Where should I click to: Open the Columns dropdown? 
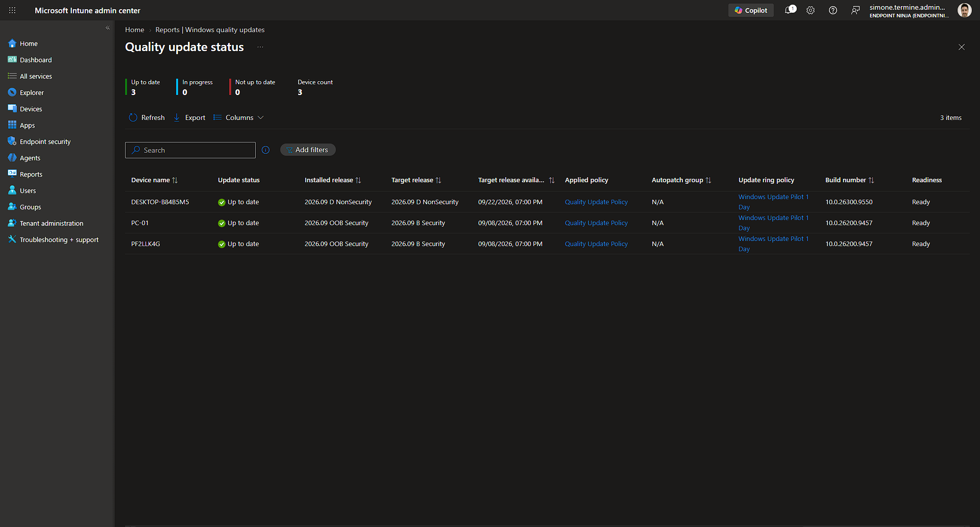point(238,117)
